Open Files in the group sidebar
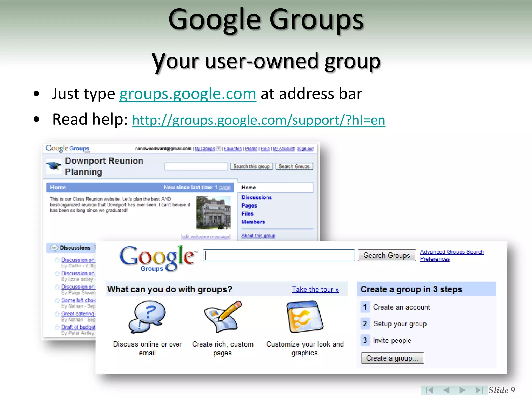Image resolution: width=532 pixels, height=399 pixels. pyautogui.click(x=247, y=214)
